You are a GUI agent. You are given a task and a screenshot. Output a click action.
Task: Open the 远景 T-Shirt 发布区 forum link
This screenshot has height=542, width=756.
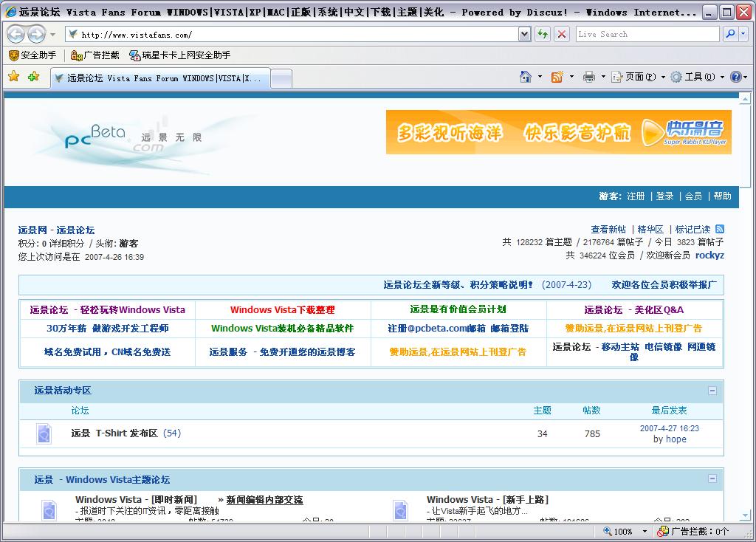pyautogui.click(x=114, y=433)
